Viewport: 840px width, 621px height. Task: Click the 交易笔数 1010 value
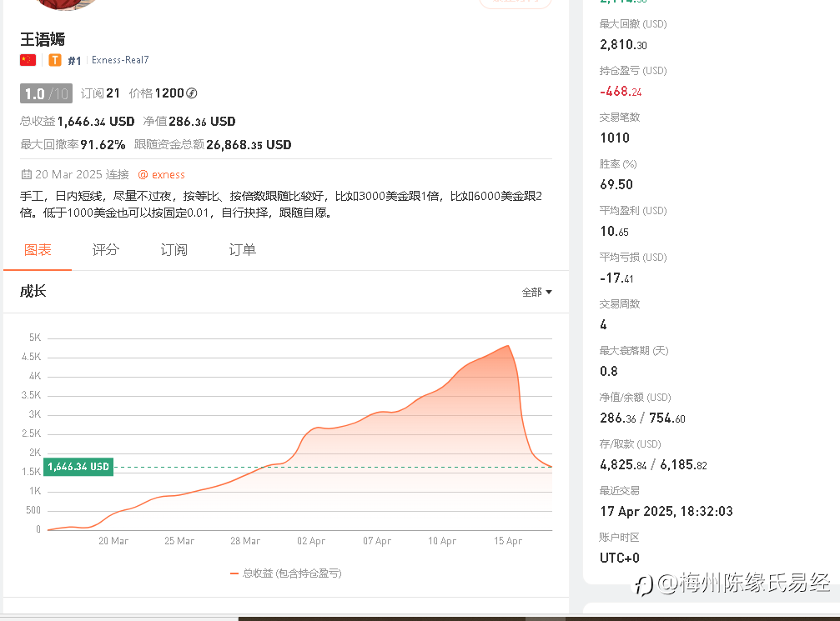tap(615, 138)
